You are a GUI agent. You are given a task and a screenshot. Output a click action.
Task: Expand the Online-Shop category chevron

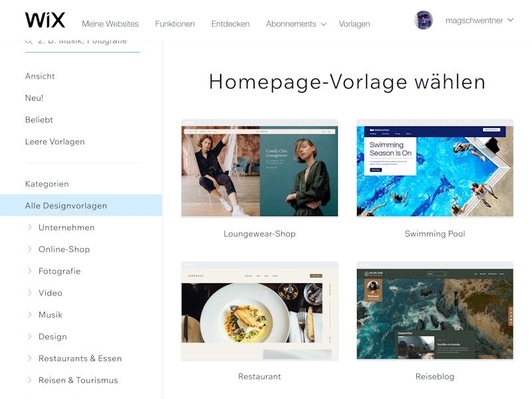29,249
